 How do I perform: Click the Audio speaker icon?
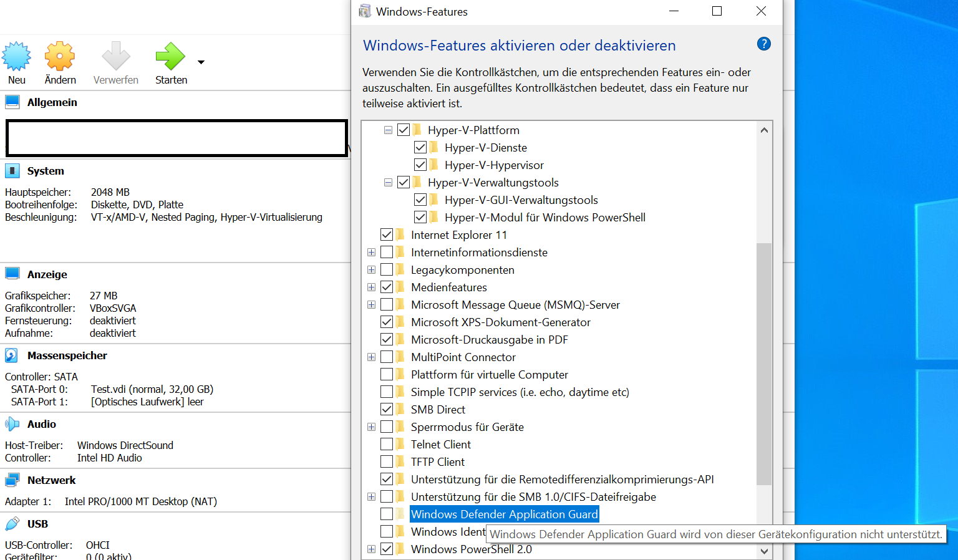click(12, 424)
